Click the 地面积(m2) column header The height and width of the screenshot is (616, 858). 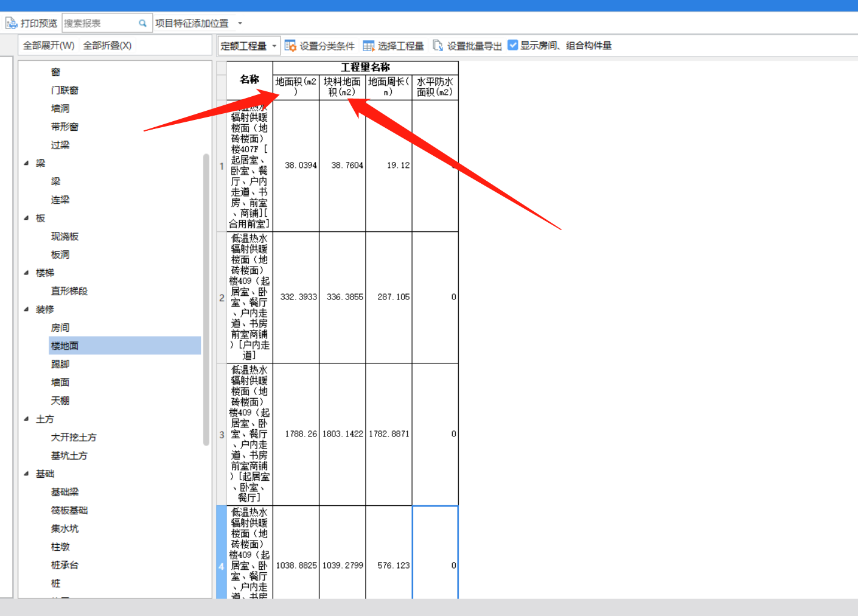coord(296,86)
